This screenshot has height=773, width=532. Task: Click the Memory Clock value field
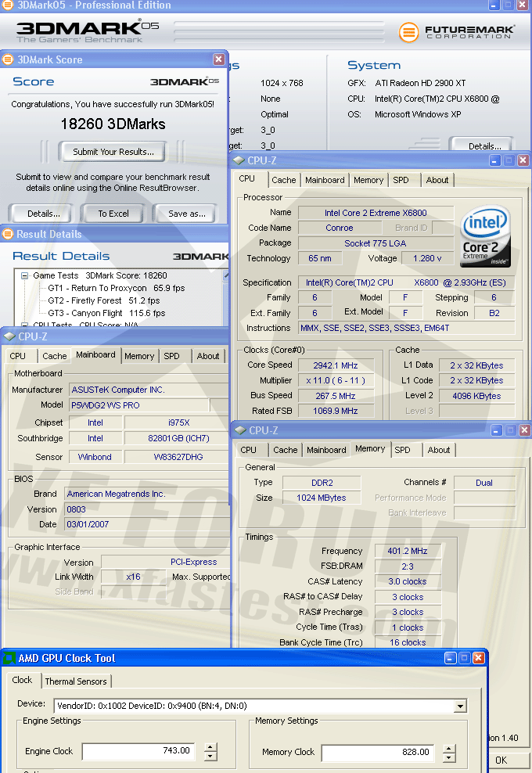click(x=378, y=753)
